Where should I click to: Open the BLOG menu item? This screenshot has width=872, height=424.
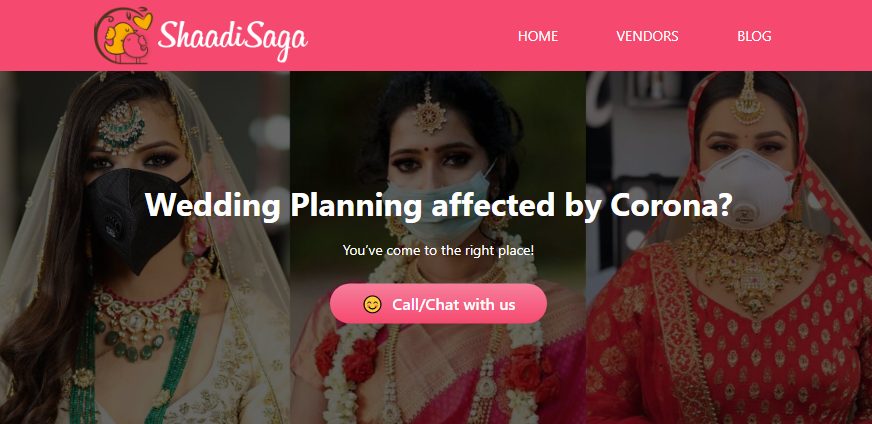coord(754,36)
